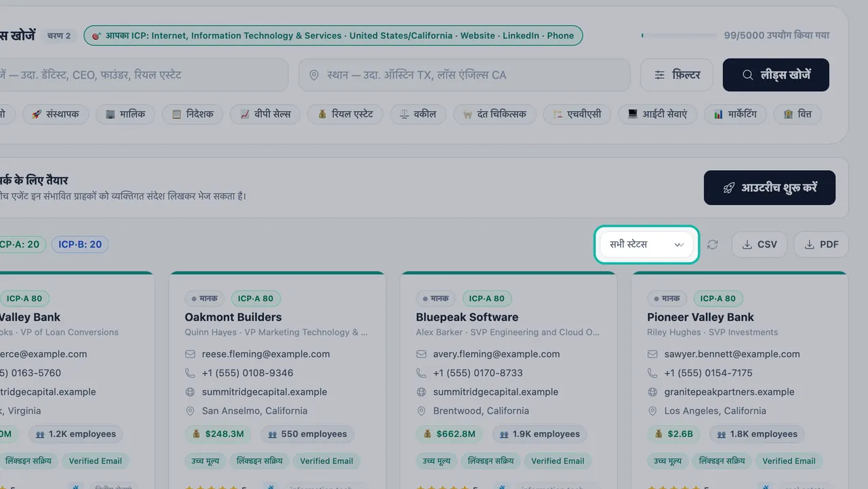
Task: Click the email icon on Oakmont Builders card
Action: 190,354
